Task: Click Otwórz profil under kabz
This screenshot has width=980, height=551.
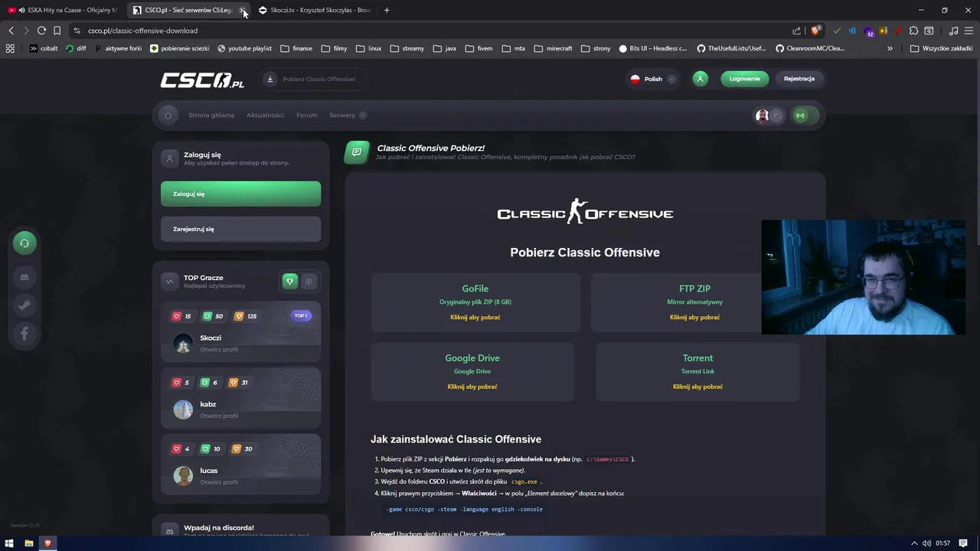Action: coord(219,416)
